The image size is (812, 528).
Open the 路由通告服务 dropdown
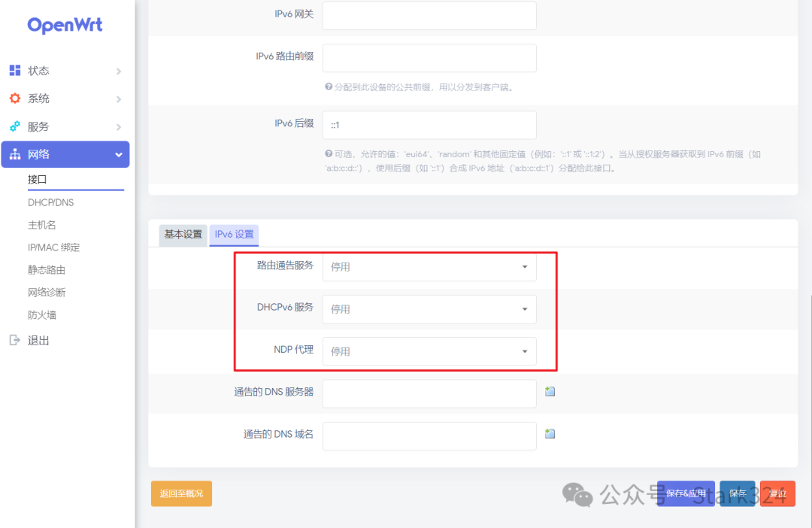[x=429, y=267]
